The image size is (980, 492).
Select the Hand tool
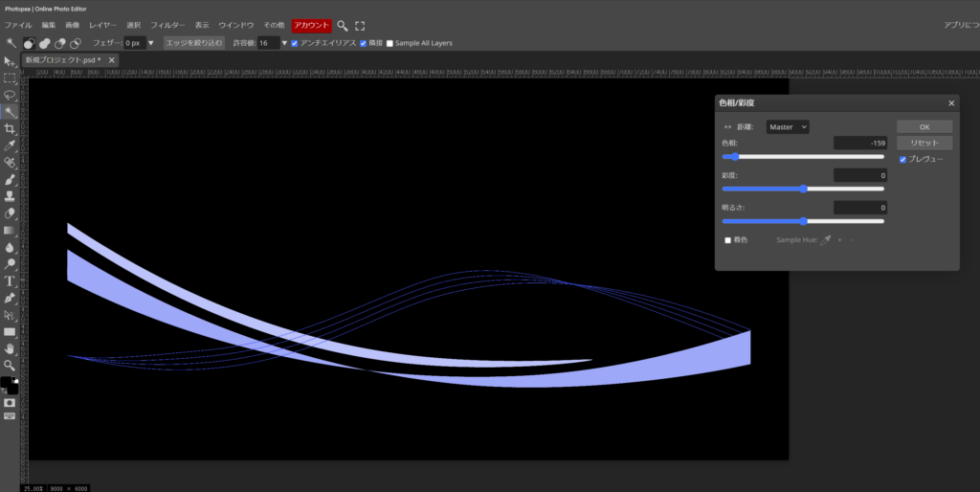(x=10, y=348)
